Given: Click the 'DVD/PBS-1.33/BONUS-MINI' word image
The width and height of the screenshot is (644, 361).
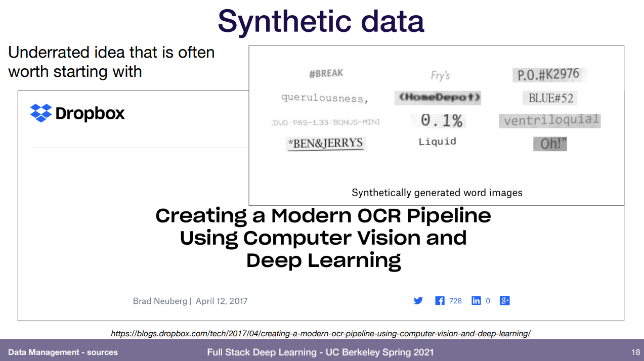Looking at the screenshot, I should [x=325, y=122].
